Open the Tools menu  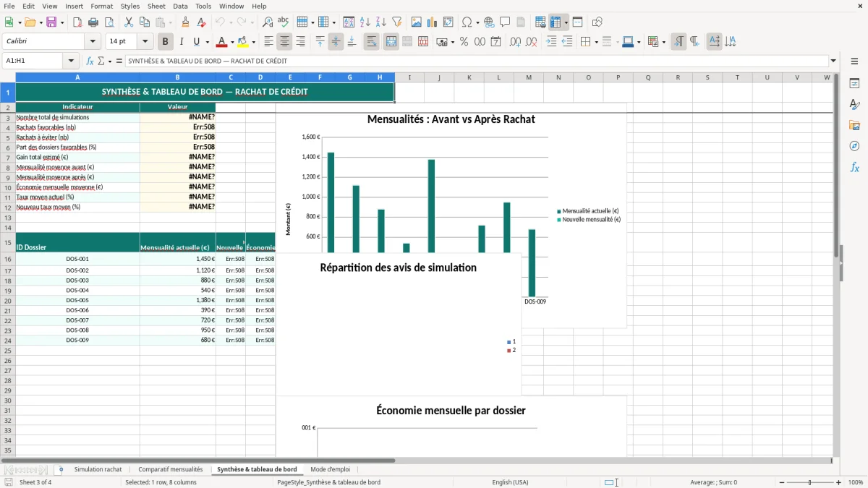tap(204, 6)
